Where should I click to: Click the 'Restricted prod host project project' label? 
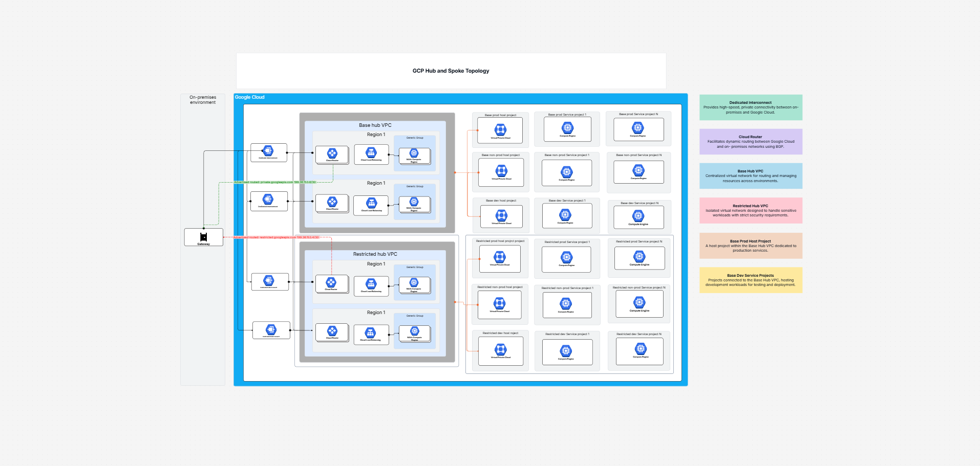coord(500,241)
